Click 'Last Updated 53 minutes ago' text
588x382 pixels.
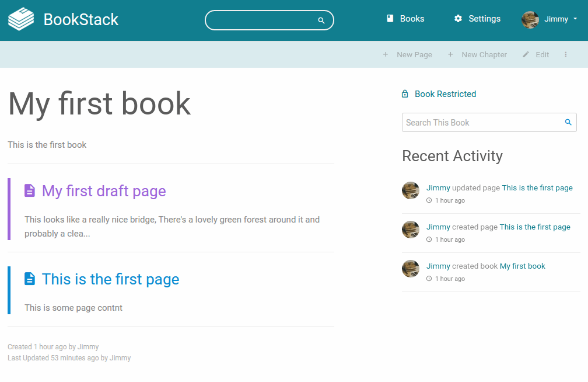point(69,358)
